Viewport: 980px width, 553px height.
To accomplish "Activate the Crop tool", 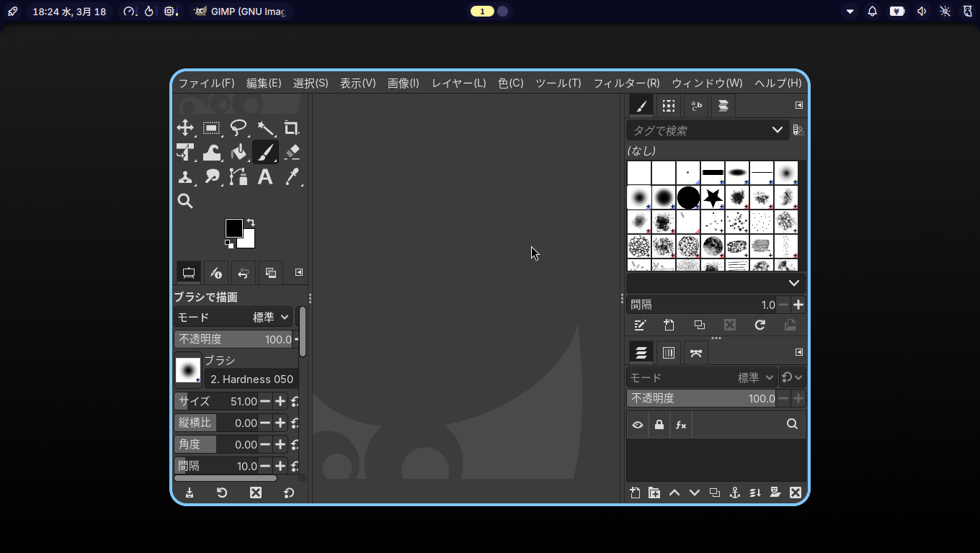I will [291, 128].
